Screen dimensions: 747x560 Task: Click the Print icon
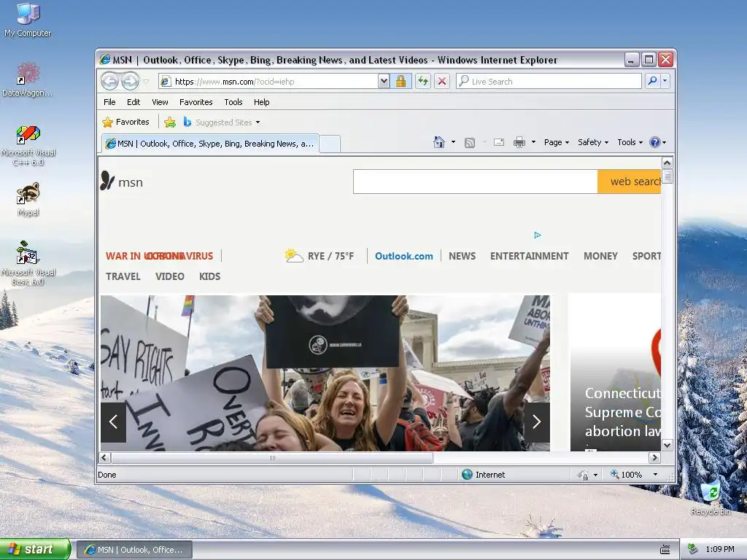519,142
